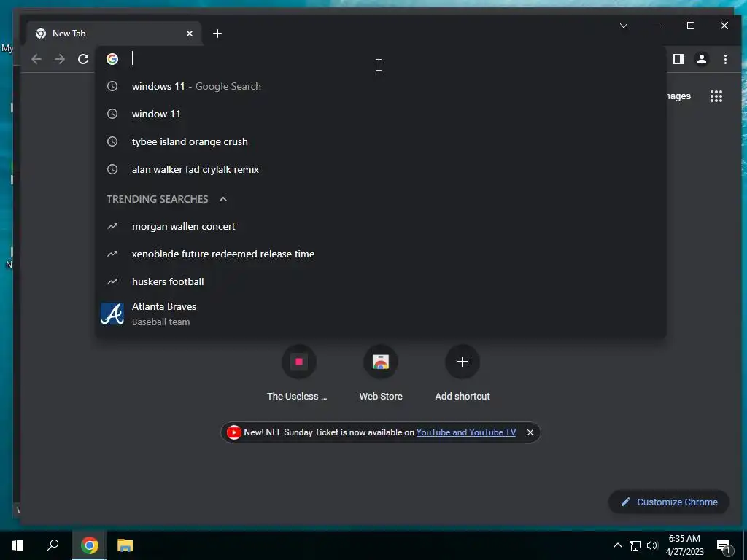This screenshot has height=560, width=747.
Task: Open File Explorer from taskbar
Action: pyautogui.click(x=125, y=545)
